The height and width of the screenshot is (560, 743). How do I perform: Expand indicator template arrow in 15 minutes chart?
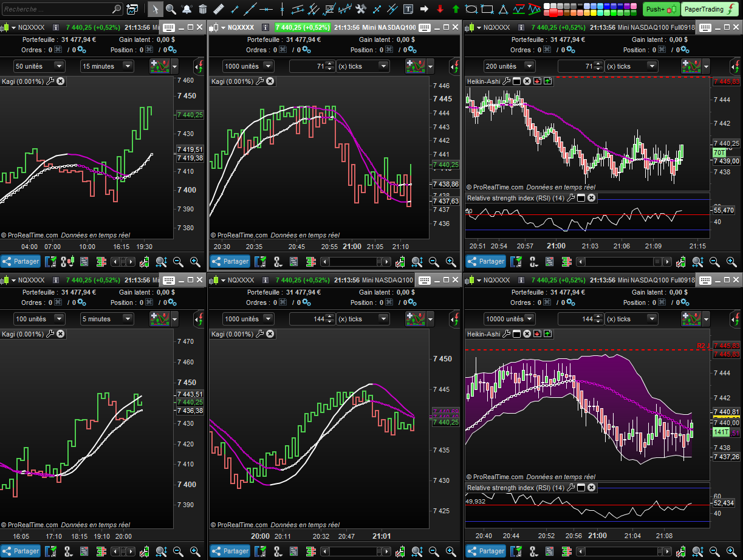pyautogui.click(x=175, y=66)
